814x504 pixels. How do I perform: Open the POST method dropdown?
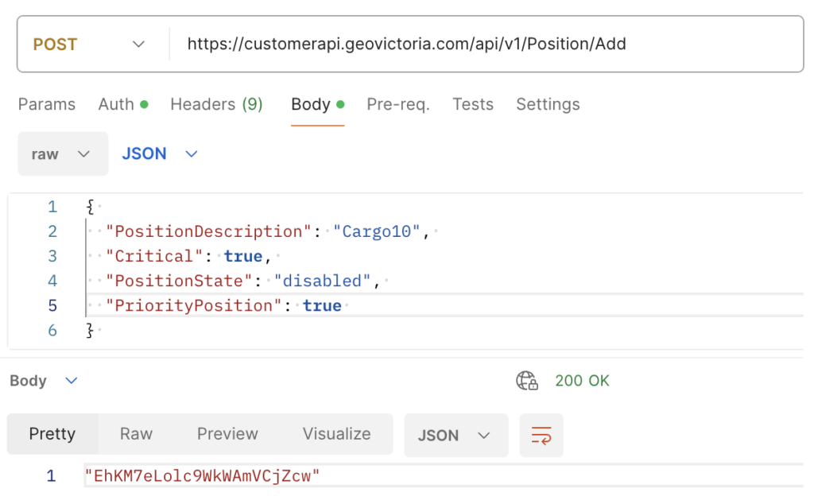(90, 45)
